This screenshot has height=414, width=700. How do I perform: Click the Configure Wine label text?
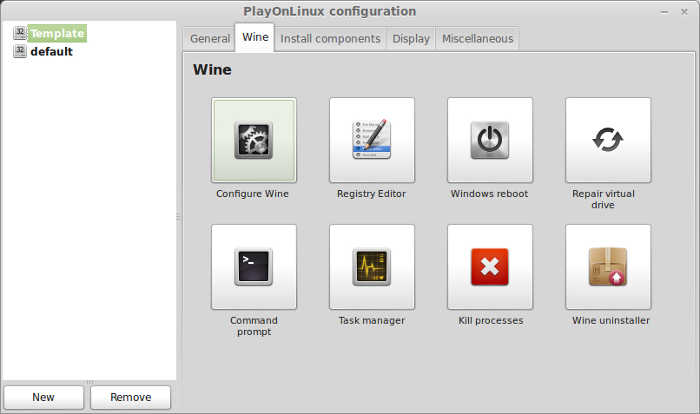tap(252, 194)
